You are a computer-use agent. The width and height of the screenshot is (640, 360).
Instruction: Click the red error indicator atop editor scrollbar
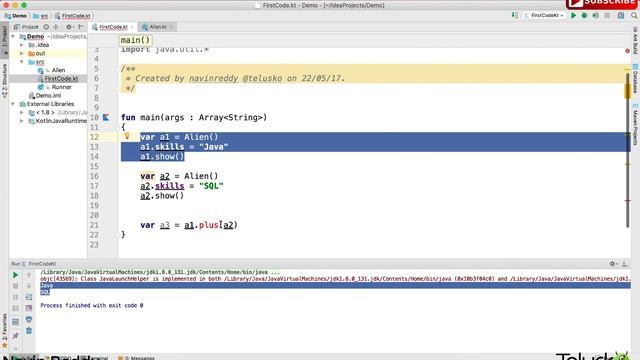click(x=627, y=51)
